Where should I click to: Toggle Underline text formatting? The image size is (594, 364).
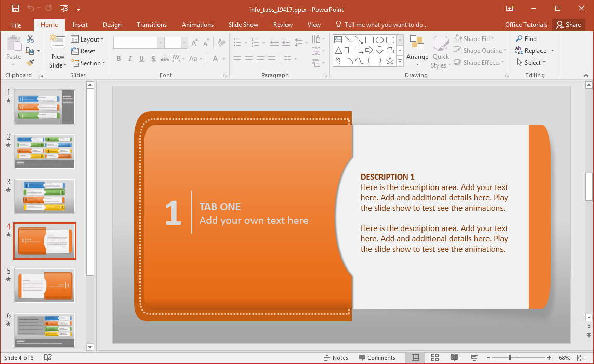click(x=141, y=59)
